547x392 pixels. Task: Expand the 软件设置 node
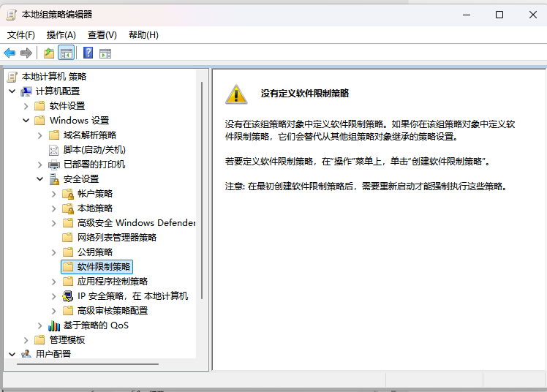tap(26, 106)
